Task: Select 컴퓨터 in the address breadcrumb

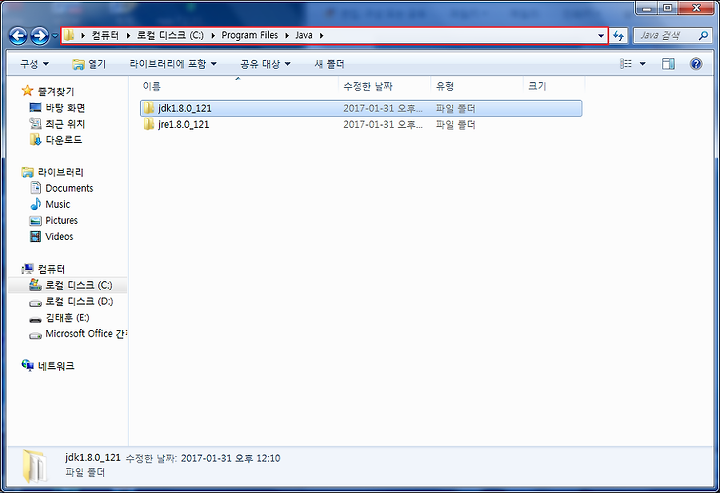Action: point(105,35)
